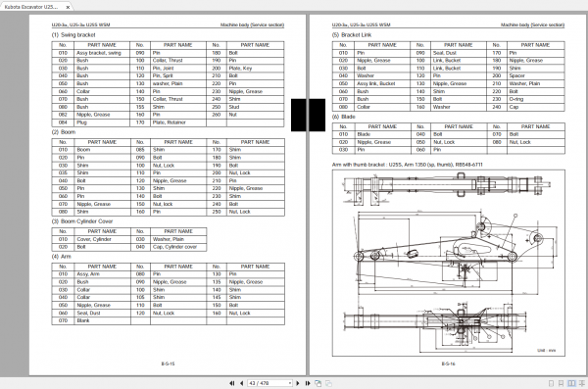Switch to single page view
This screenshot has width=588, height=389.
pos(551,383)
